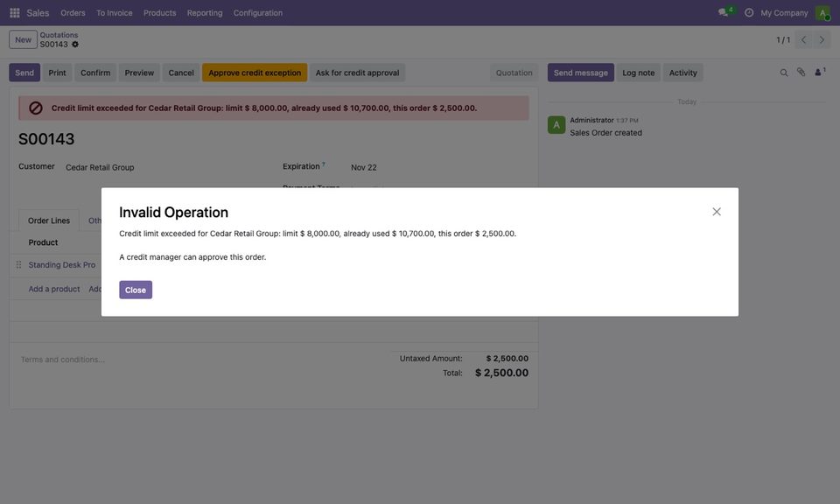Dismiss the dialog with the X icon

[717, 212]
